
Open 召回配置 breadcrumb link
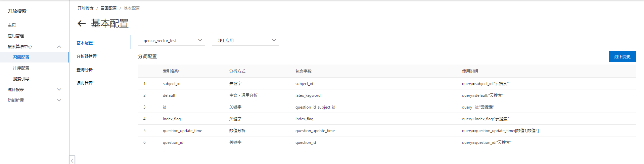(109, 8)
